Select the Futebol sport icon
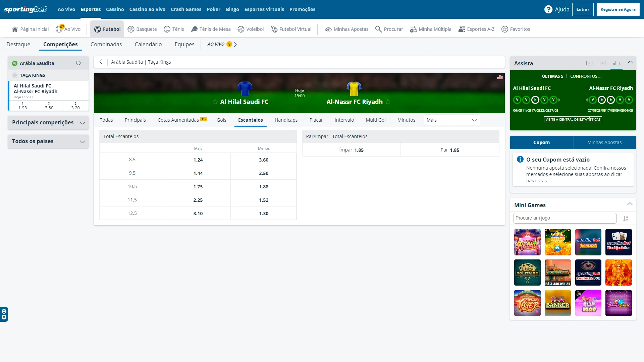The image size is (644, 362). pyautogui.click(x=97, y=29)
